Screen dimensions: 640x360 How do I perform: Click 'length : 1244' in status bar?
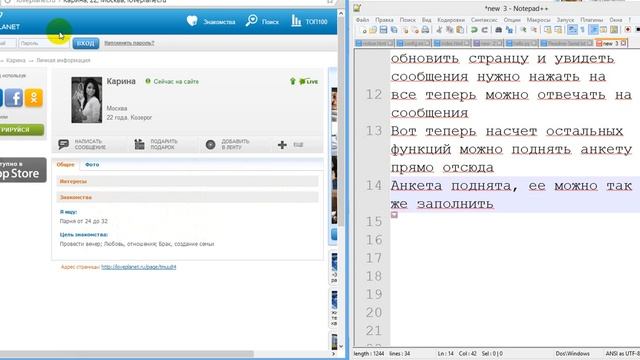coord(369,353)
